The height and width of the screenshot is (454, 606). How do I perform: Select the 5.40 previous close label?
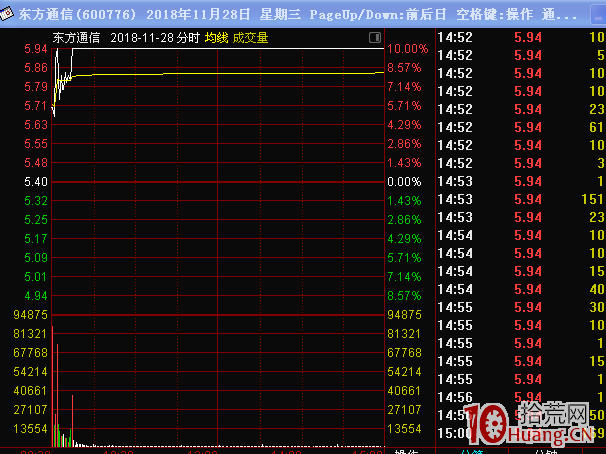click(36, 182)
